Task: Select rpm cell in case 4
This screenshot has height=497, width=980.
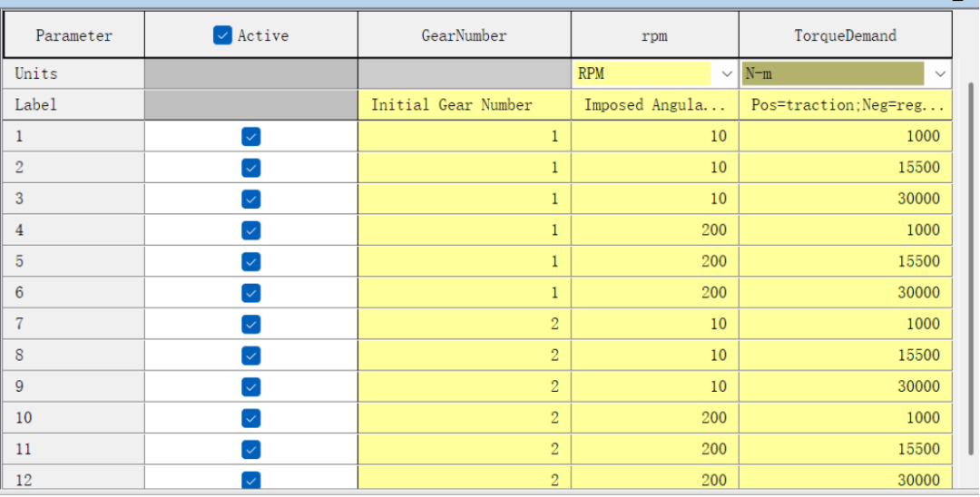Action: [654, 230]
